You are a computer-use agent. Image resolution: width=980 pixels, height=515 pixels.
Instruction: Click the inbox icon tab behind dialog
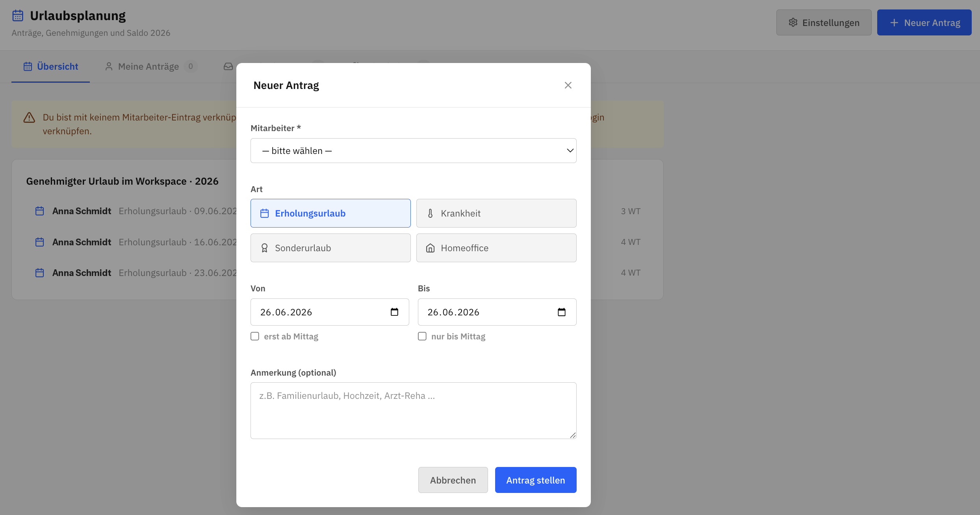(228, 66)
